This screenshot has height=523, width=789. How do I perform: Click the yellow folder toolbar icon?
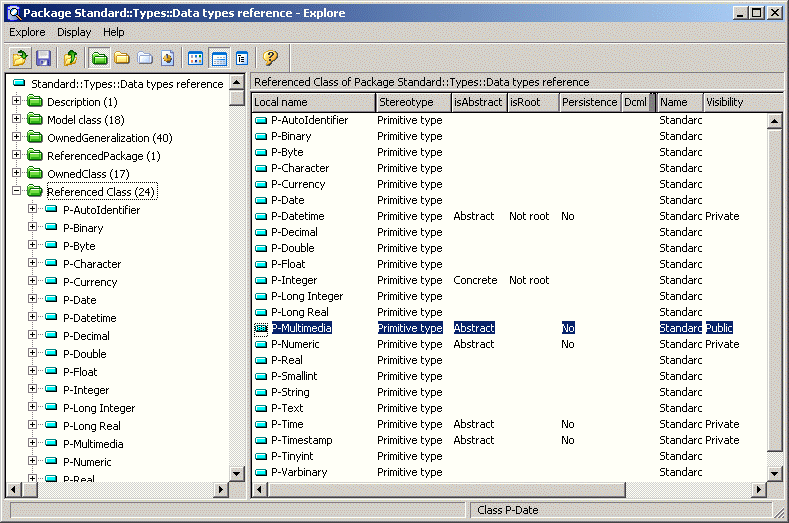pos(122,58)
